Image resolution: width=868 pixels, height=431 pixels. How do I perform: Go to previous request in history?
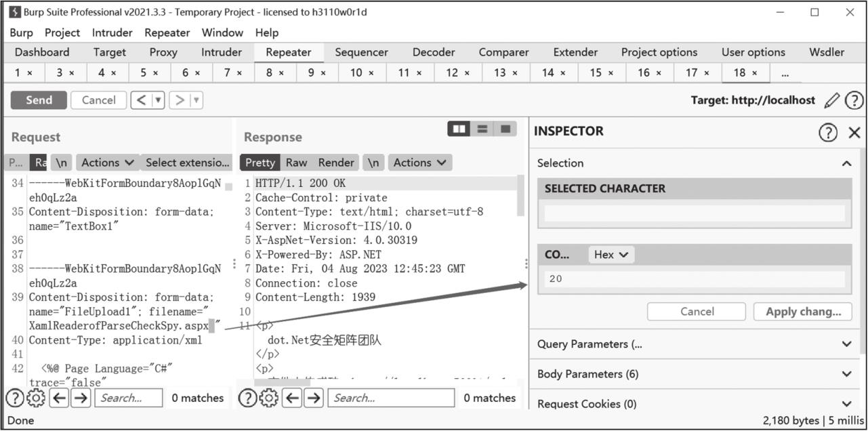[x=141, y=100]
